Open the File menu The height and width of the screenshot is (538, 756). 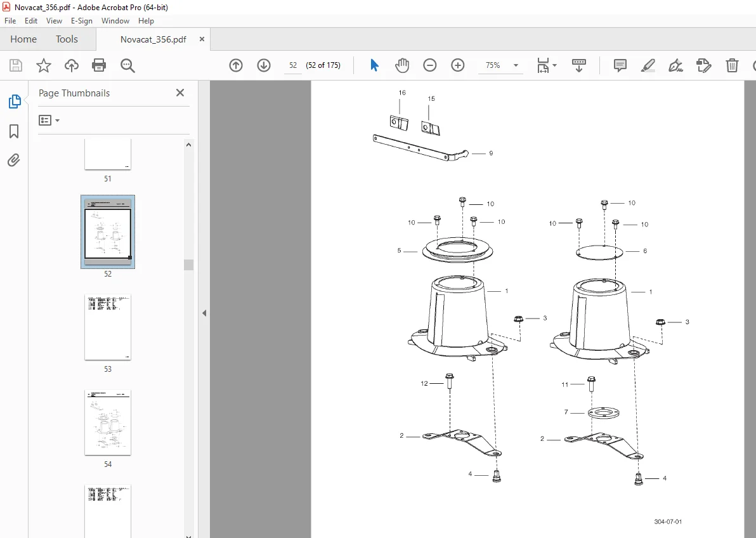coord(10,21)
